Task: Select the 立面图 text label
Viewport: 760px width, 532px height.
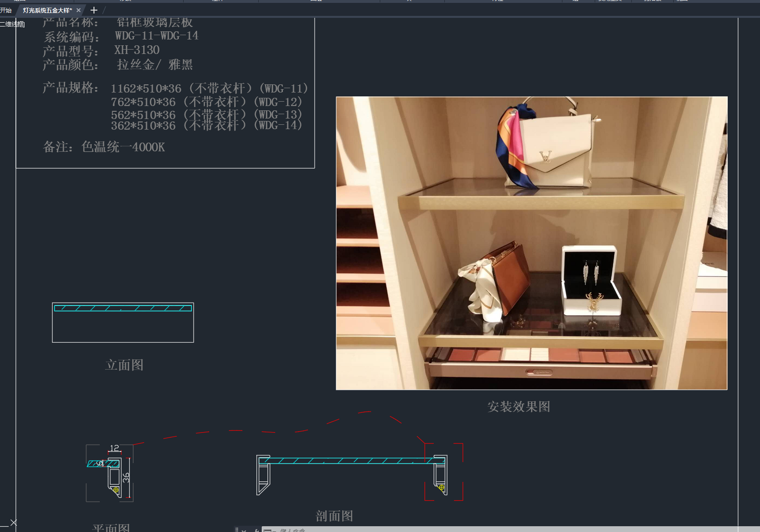Action: tap(124, 365)
